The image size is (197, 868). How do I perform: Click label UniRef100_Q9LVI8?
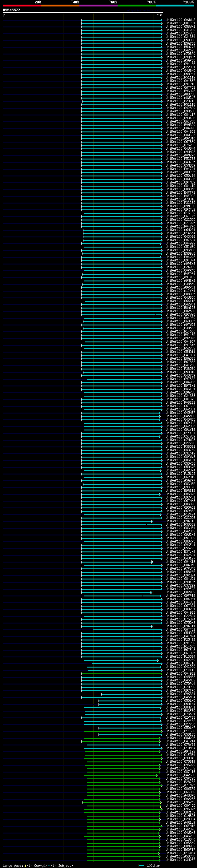point(180,430)
